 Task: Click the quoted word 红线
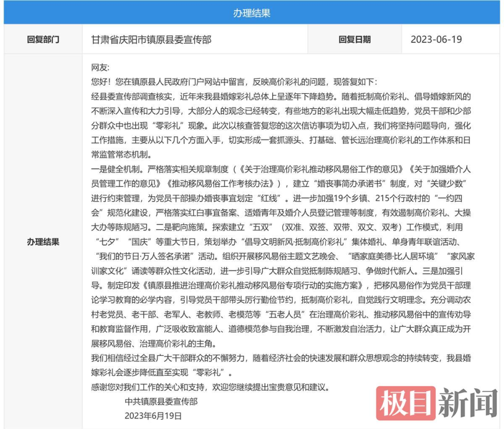pos(269,198)
